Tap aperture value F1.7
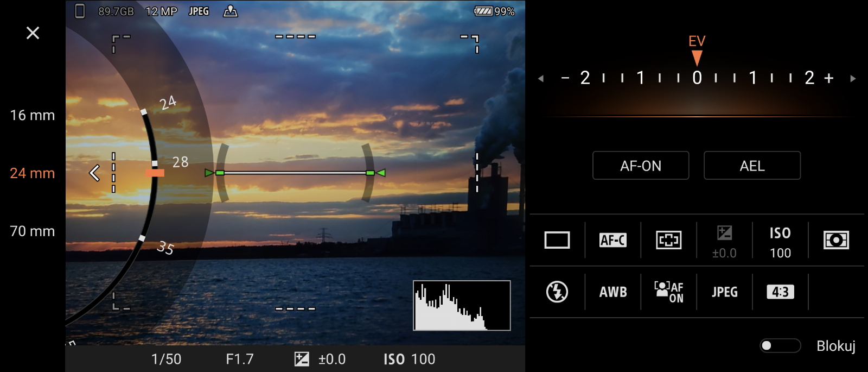This screenshot has width=868, height=372. [x=240, y=359]
